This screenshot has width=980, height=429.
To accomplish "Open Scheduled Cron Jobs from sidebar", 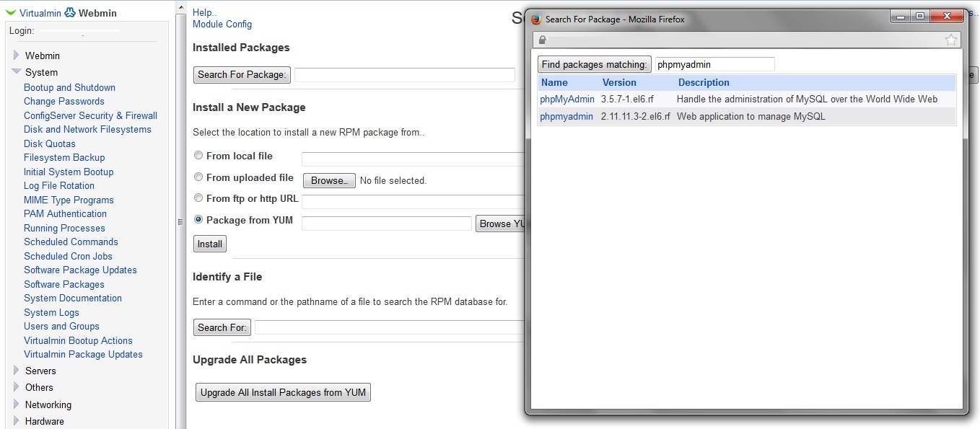I will click(68, 256).
